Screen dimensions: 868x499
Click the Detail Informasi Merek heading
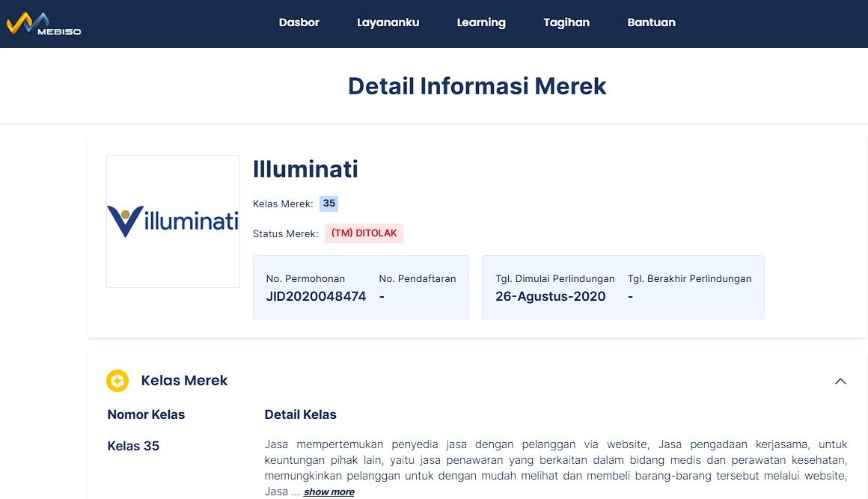pos(477,86)
